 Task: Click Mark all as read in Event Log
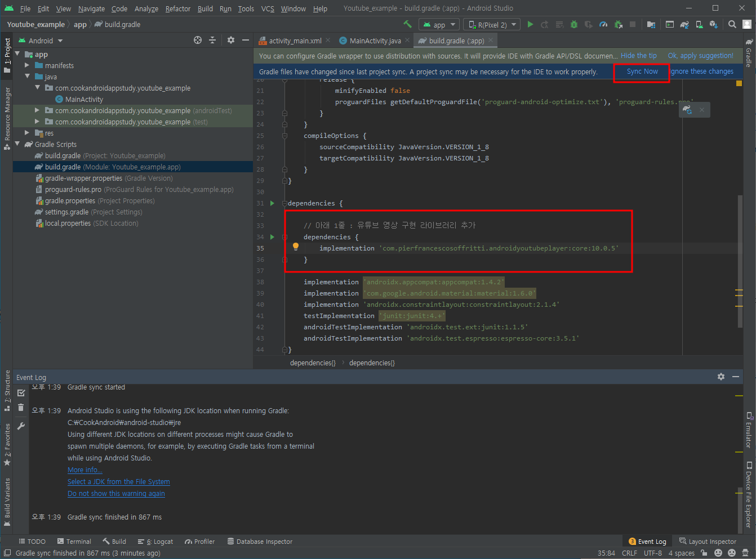[21, 392]
